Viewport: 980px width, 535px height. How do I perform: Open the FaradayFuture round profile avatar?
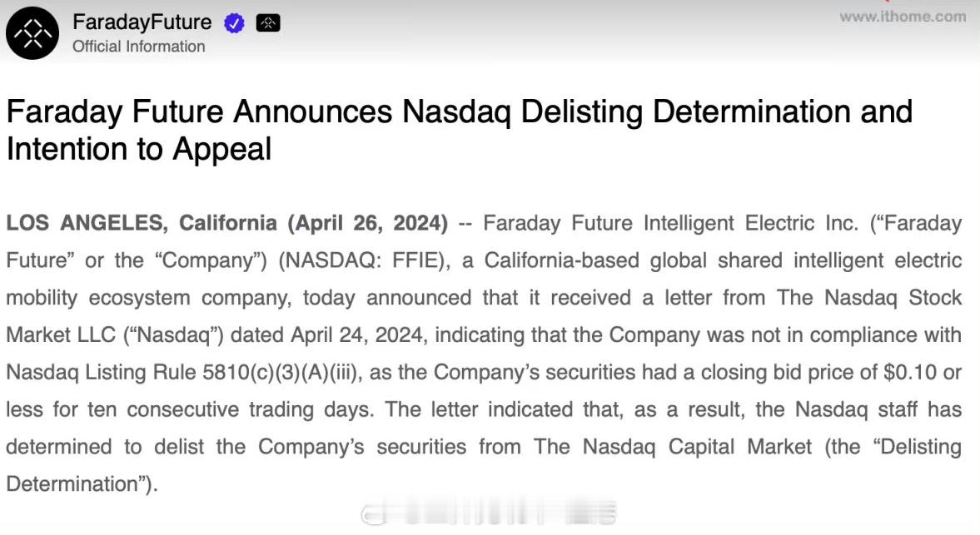(32, 34)
